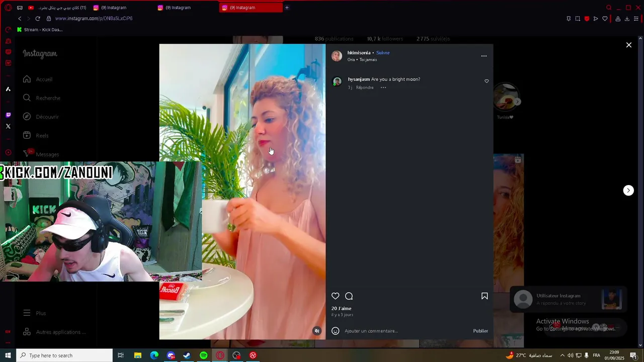This screenshot has width=644, height=362.
Task: Expand the Plus menu in the sidebar
Action: point(35,313)
